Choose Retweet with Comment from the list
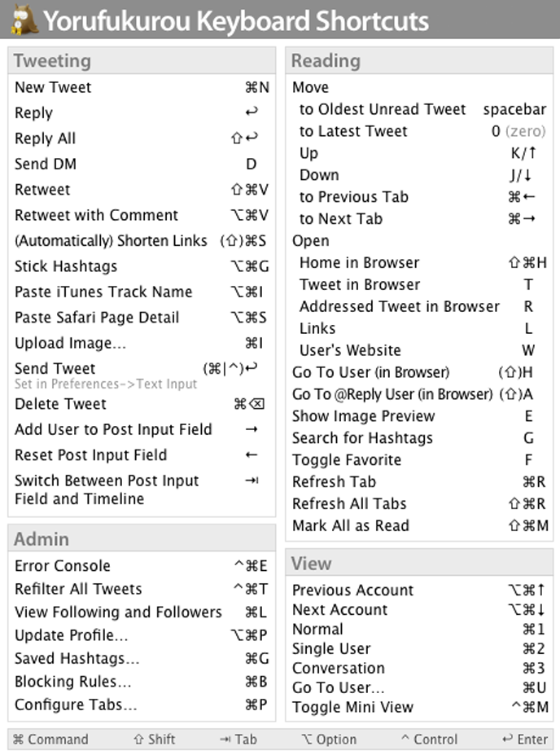560x755 pixels. (96, 215)
